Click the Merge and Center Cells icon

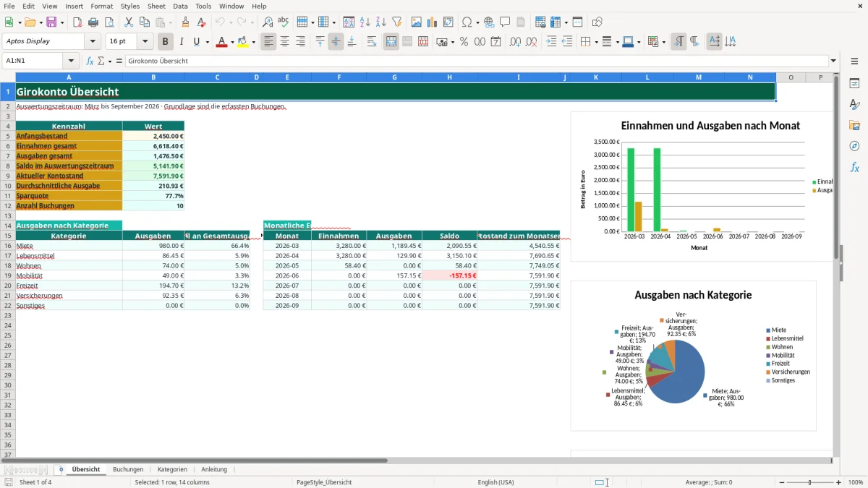click(391, 42)
